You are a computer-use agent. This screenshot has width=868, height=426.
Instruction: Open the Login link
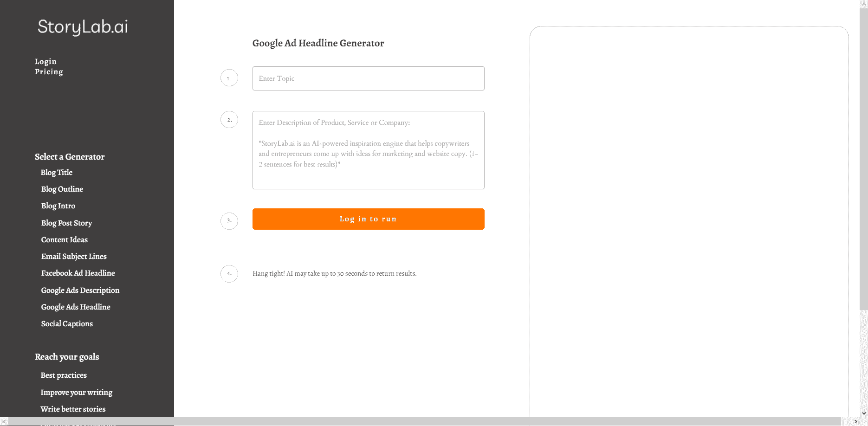tap(45, 61)
